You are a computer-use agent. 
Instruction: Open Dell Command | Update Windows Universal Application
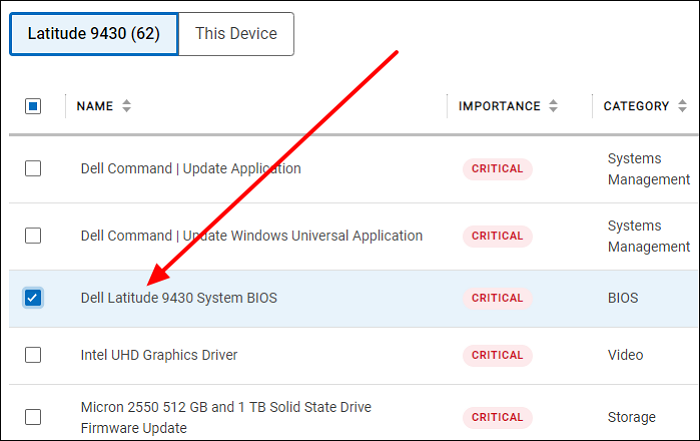tap(251, 236)
